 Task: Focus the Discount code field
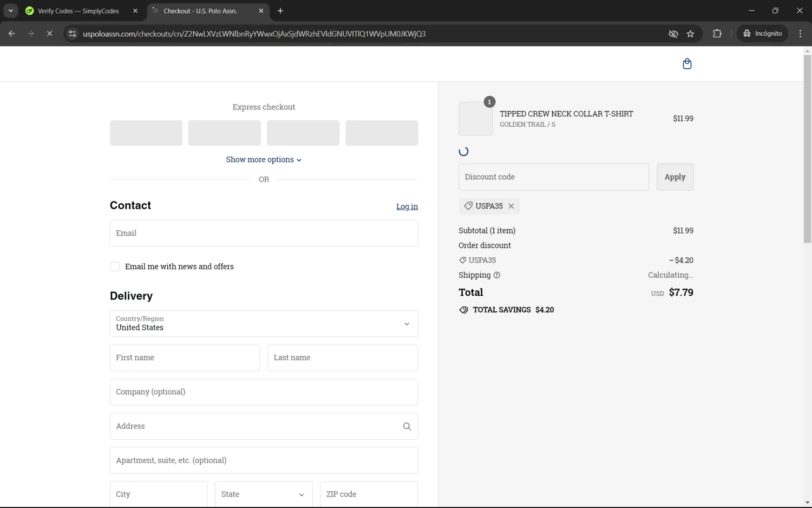pos(553,177)
